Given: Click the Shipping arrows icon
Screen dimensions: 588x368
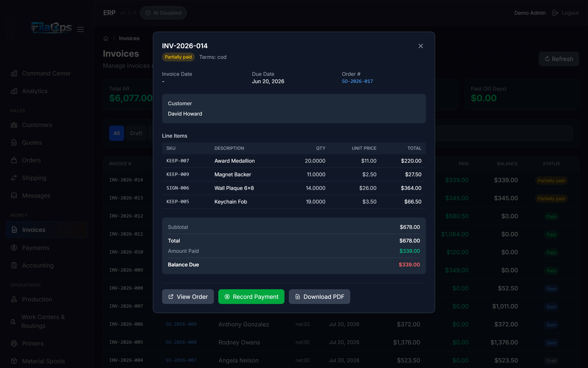Looking at the screenshot, I should [14, 178].
